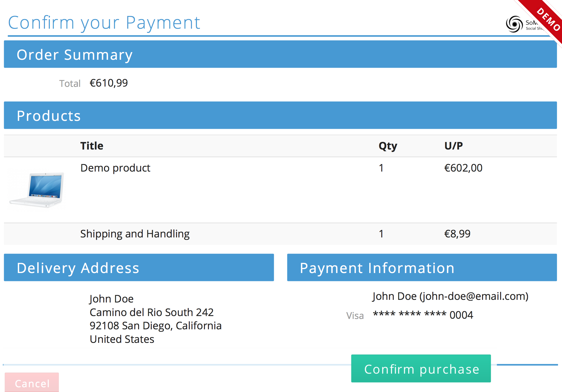This screenshot has width=562, height=392.
Task: Click the €602,00 unit price
Action: click(463, 168)
